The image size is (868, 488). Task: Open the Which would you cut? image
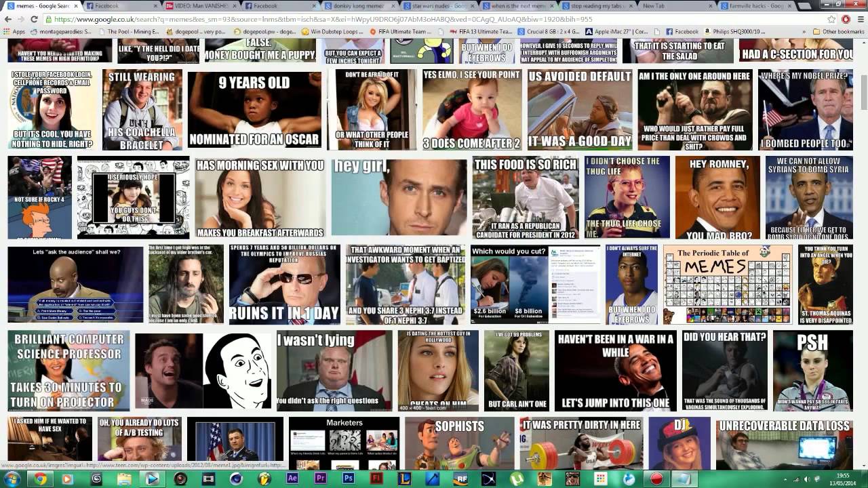pyautogui.click(x=536, y=285)
